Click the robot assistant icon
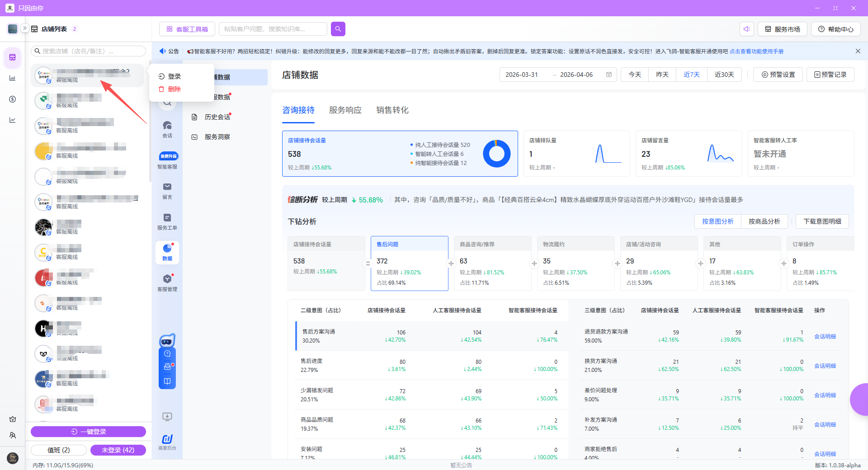 click(x=167, y=340)
